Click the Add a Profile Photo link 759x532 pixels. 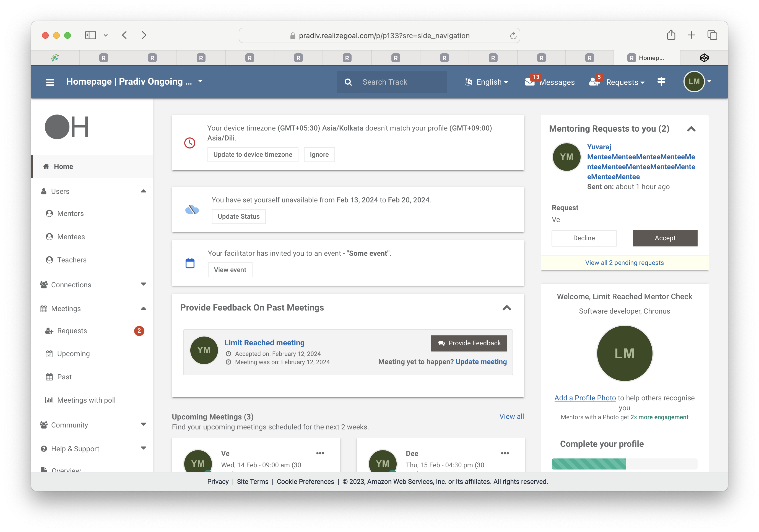[585, 398]
